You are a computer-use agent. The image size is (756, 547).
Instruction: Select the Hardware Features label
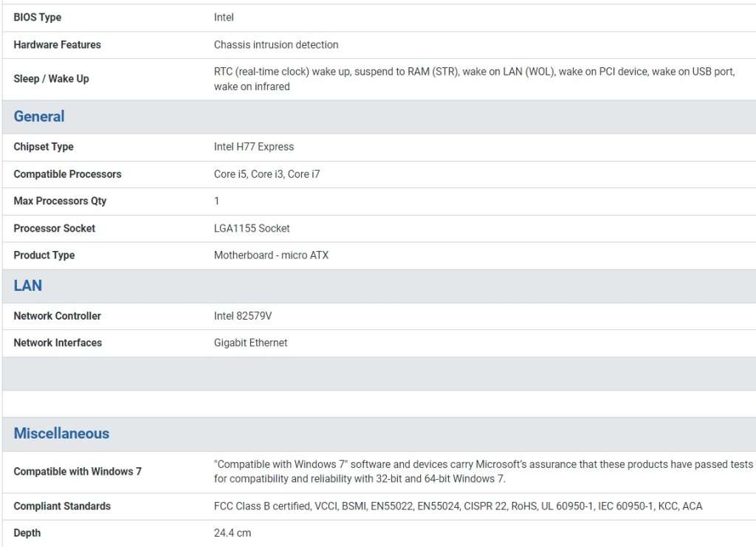click(x=57, y=45)
